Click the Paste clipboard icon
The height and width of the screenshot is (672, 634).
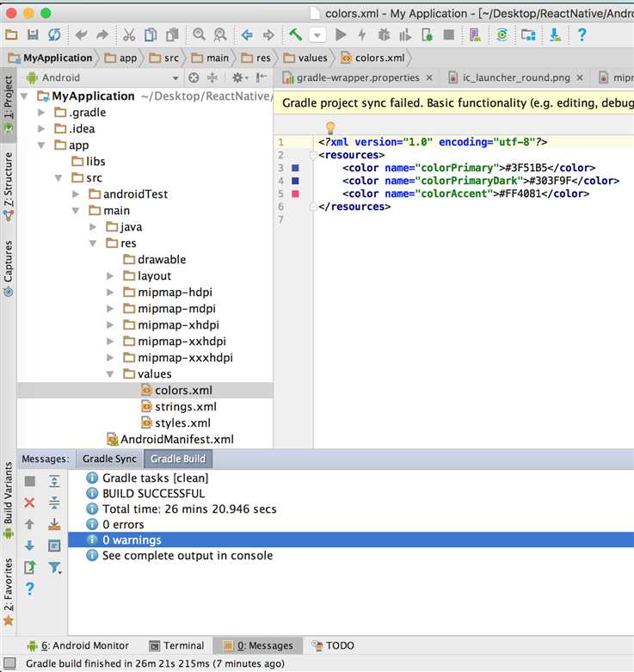click(x=172, y=34)
